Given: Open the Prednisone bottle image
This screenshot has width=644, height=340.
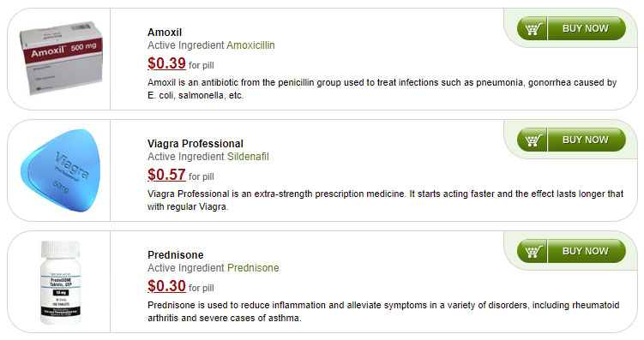Looking at the screenshot, I should pos(61,282).
